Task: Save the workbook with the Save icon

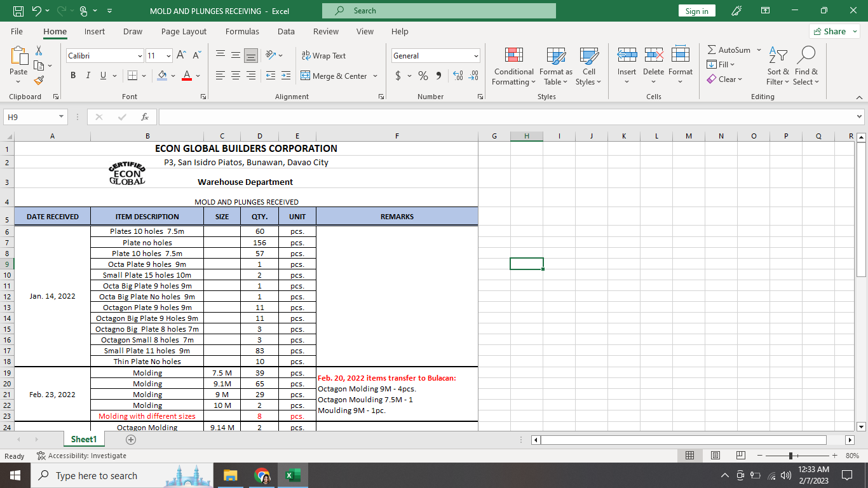Action: click(x=18, y=11)
